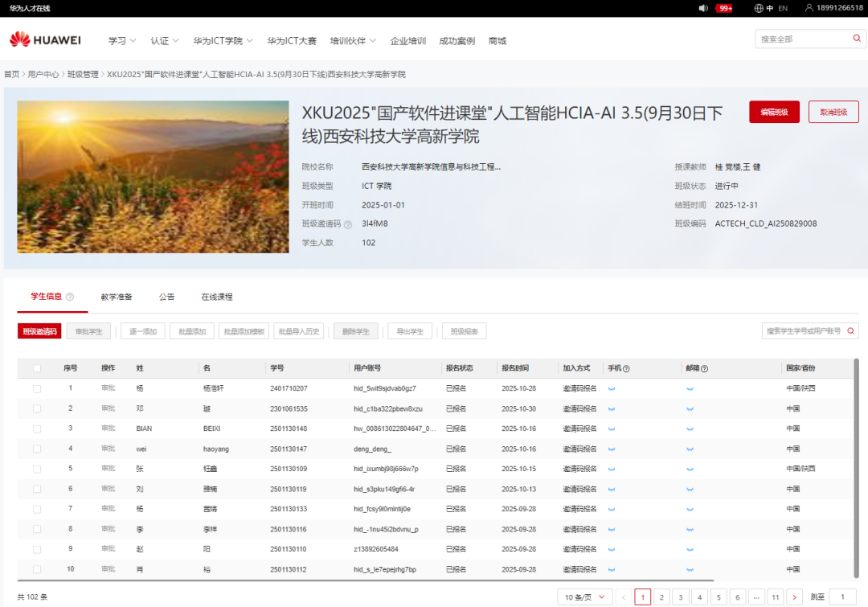Expand the 培训伙伴 menu
868x607 pixels.
353,40
